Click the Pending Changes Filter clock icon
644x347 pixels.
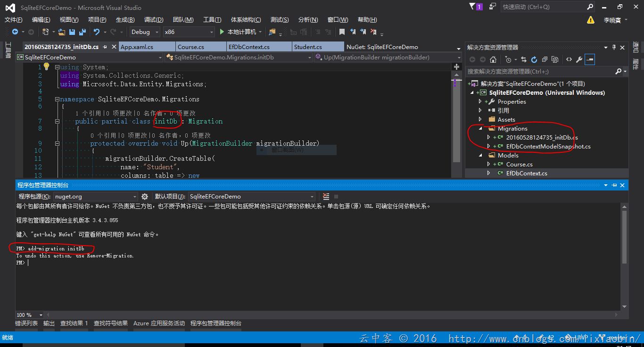[x=508, y=60]
